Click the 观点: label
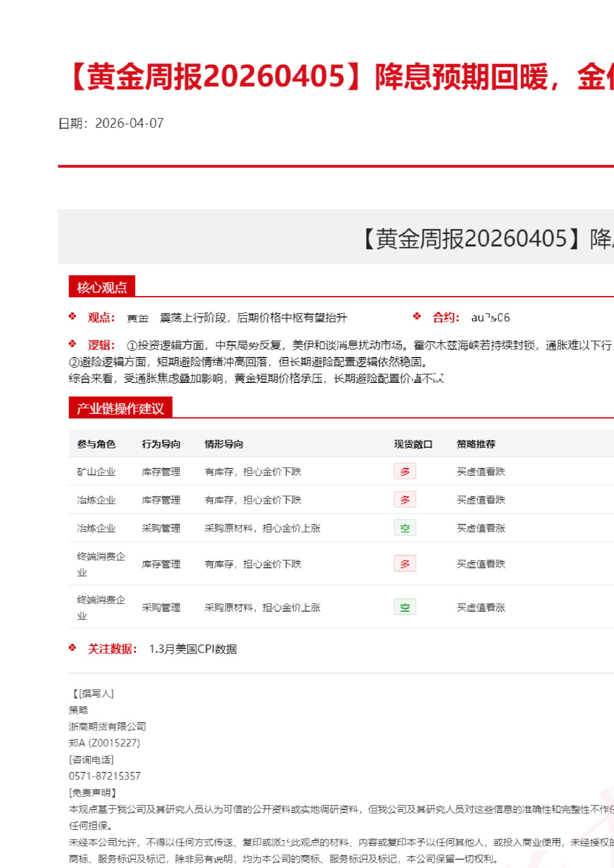The width and height of the screenshot is (614, 868). pyautogui.click(x=101, y=317)
